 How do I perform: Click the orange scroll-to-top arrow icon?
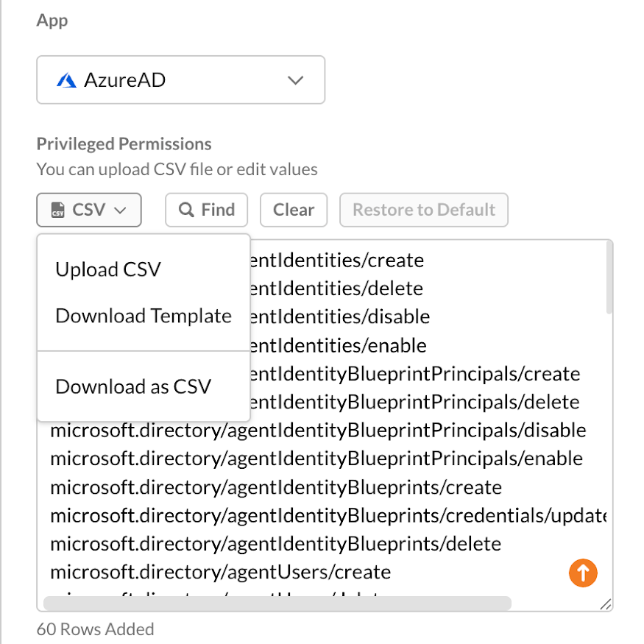coord(583,573)
